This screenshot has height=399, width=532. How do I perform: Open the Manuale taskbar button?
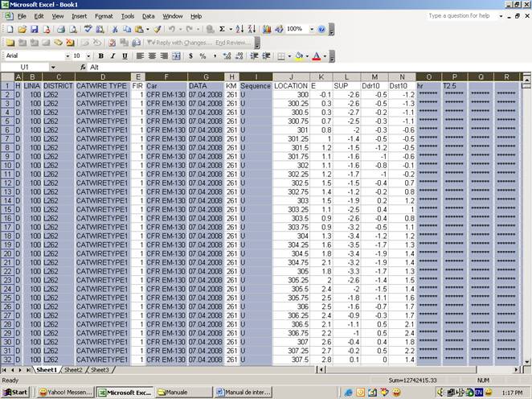point(182,393)
